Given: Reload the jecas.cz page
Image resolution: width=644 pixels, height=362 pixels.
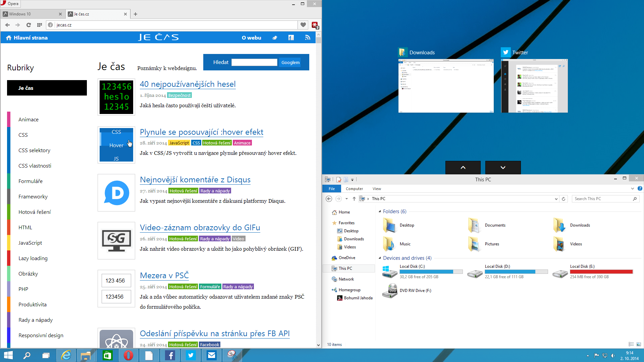Looking at the screenshot, I should click(29, 25).
